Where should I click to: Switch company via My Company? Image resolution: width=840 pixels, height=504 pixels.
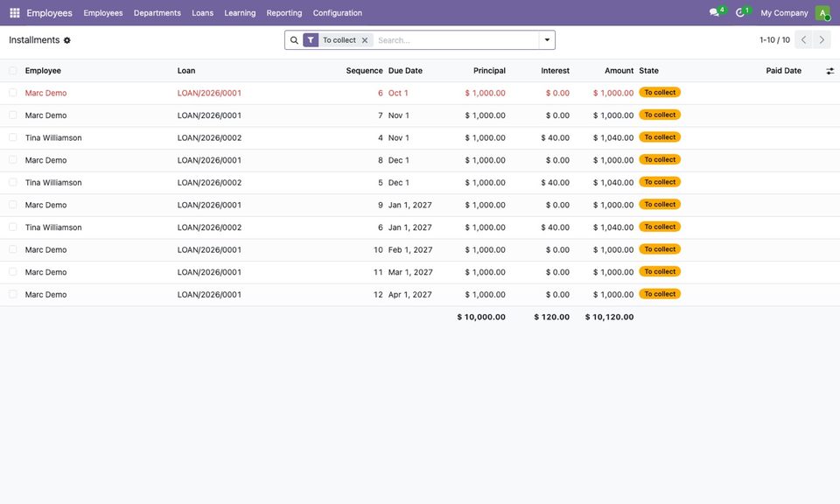784,13
